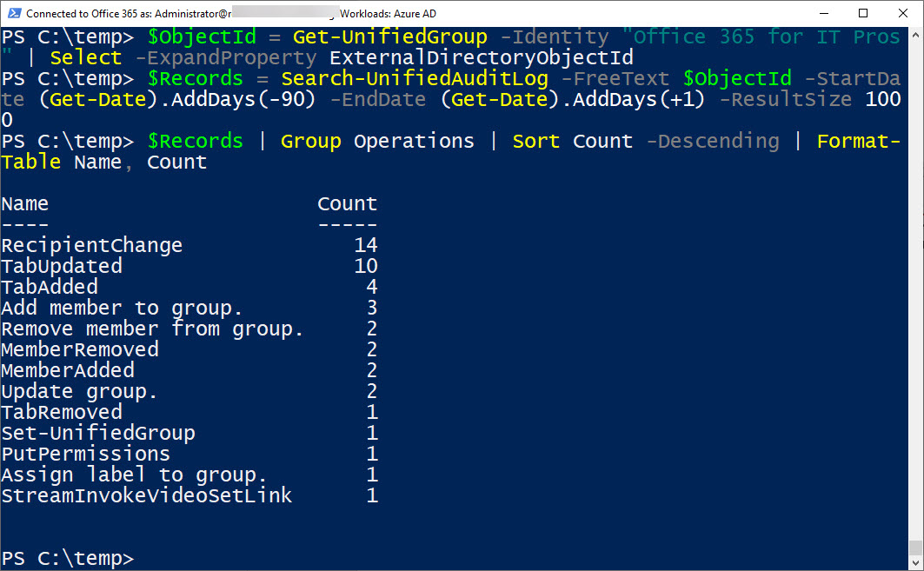Click the count value 14

(x=365, y=246)
